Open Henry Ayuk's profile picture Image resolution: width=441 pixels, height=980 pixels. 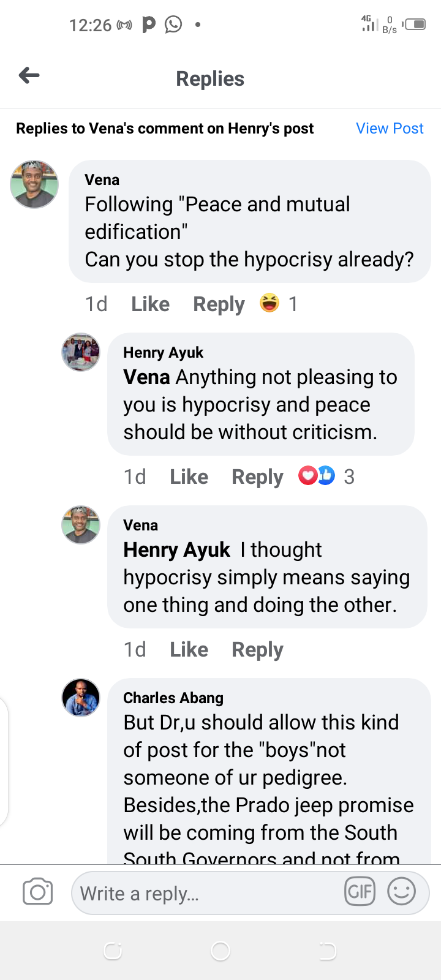pos(81,352)
